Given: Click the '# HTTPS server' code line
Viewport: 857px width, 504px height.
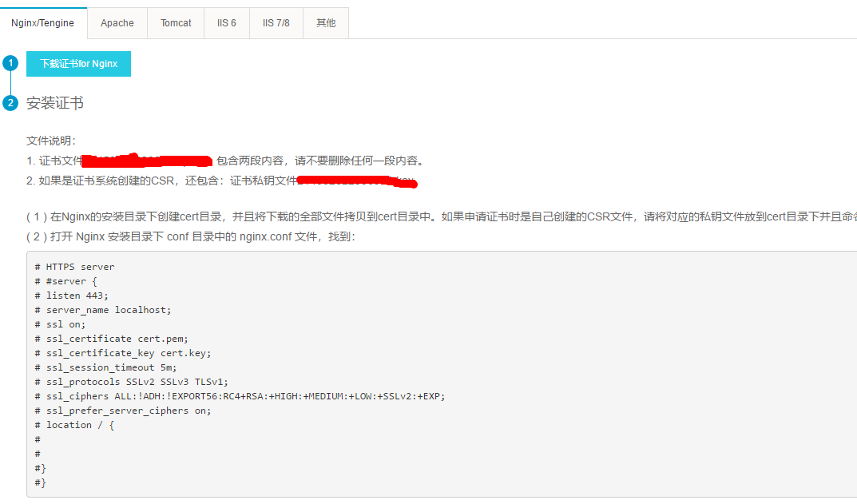Looking at the screenshot, I should tap(75, 267).
